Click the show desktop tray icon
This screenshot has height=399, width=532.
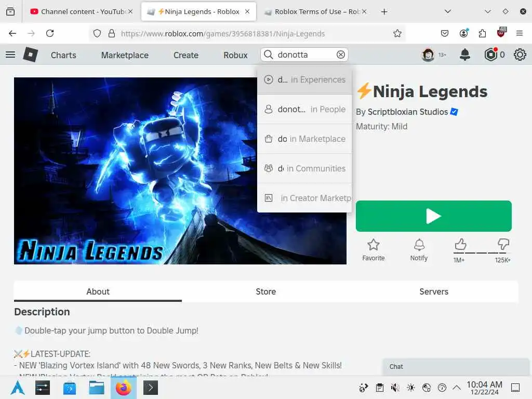[x=515, y=388]
